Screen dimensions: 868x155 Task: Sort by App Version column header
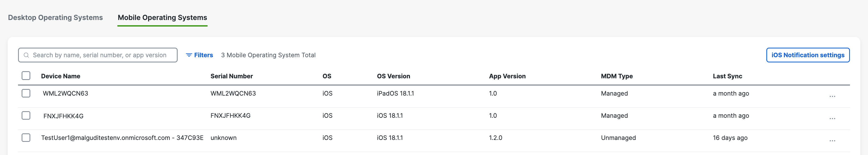(507, 76)
